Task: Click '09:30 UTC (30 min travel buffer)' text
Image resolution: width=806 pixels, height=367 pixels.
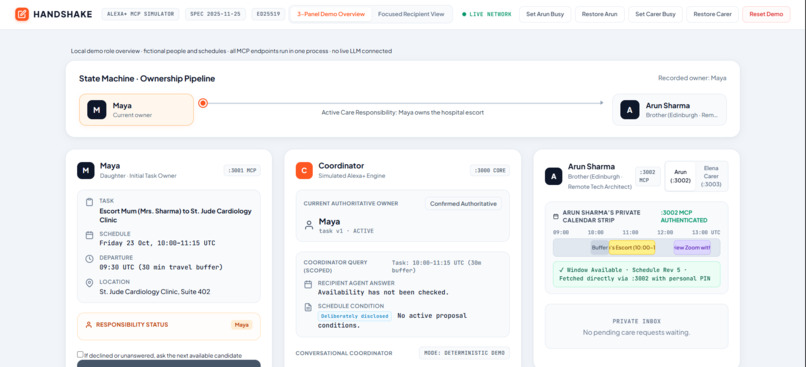Action: (x=161, y=267)
